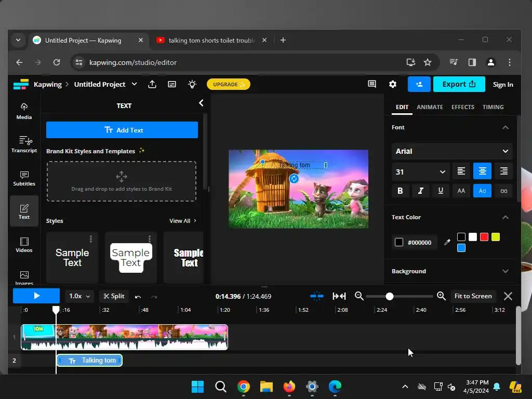Click the hex color #000000 field
Screen dimensions: 532x399
(x=419, y=243)
